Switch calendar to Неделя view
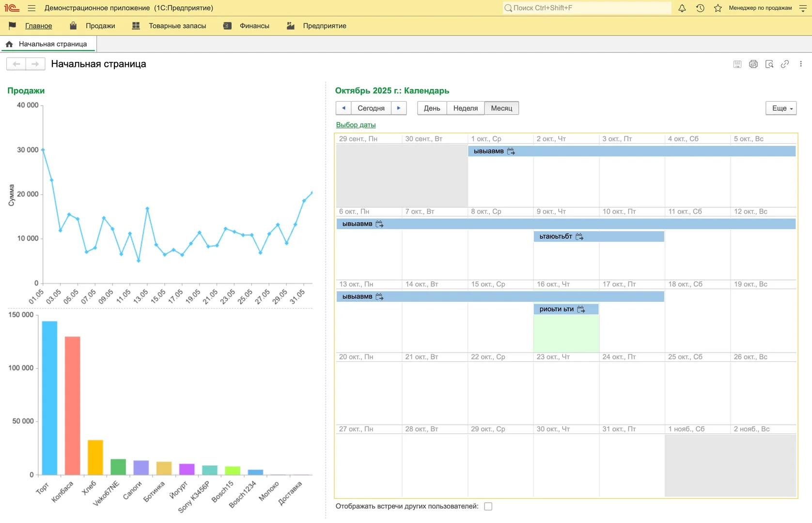This screenshot has height=523, width=812. (465, 108)
